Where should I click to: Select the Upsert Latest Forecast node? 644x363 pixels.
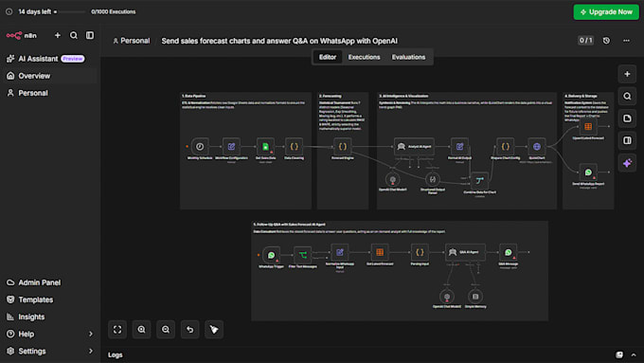click(588, 127)
